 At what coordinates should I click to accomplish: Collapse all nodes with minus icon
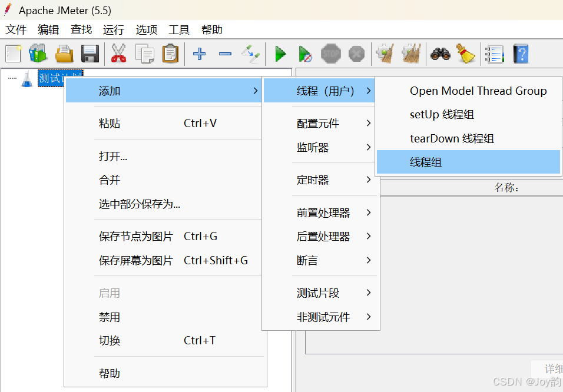225,54
